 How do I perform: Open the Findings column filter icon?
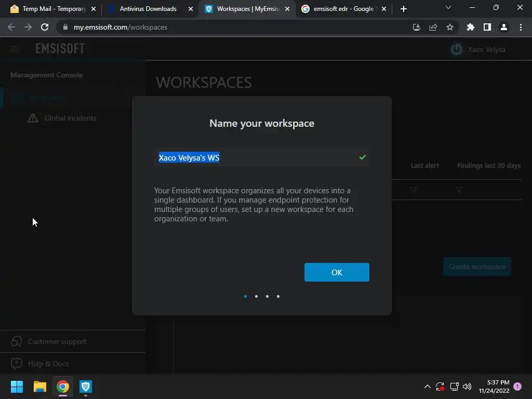click(x=459, y=190)
